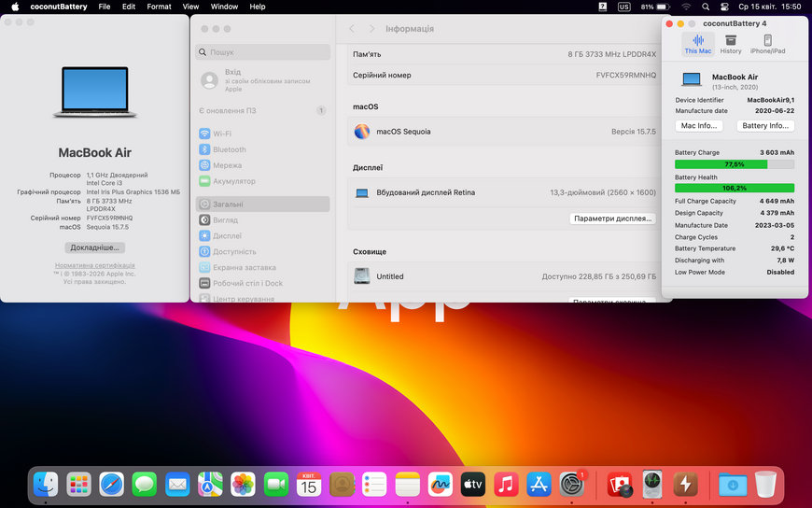Open the Help menu
This screenshot has height=508, width=812.
pos(258,7)
